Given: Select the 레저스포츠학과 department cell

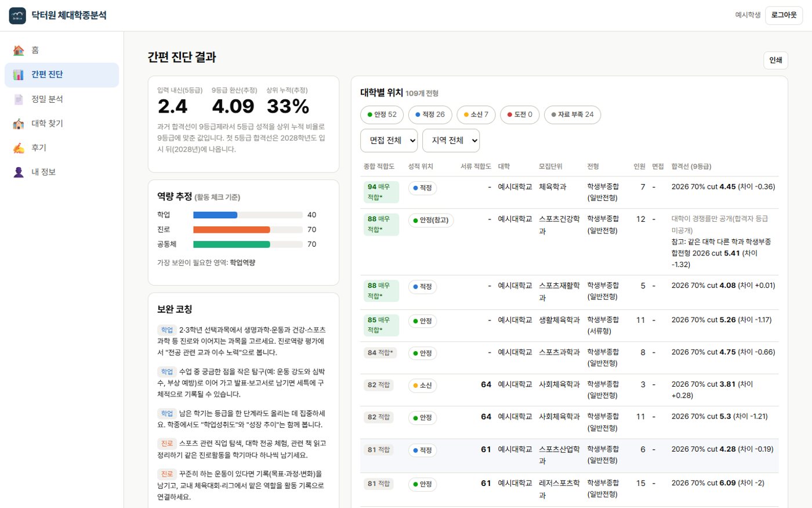Looking at the screenshot, I should pos(559,489).
